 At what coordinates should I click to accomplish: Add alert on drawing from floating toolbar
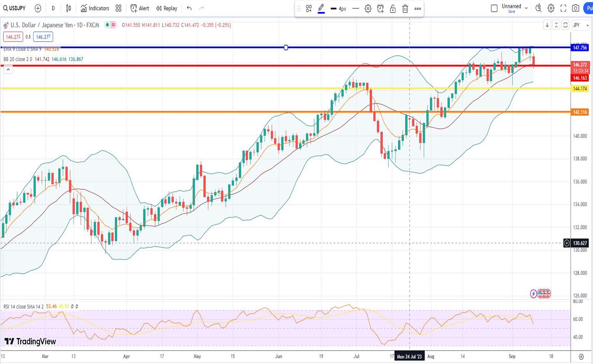click(380, 8)
